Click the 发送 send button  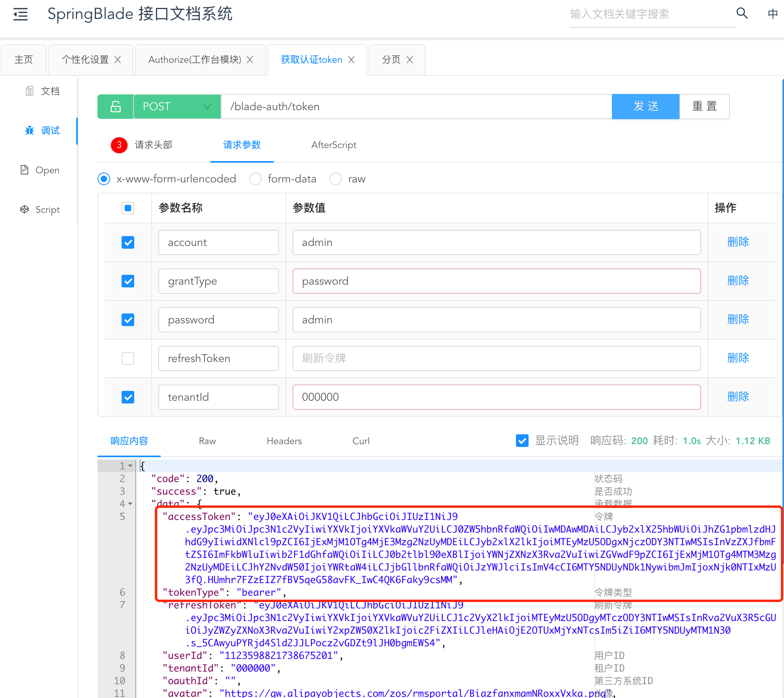(x=645, y=107)
